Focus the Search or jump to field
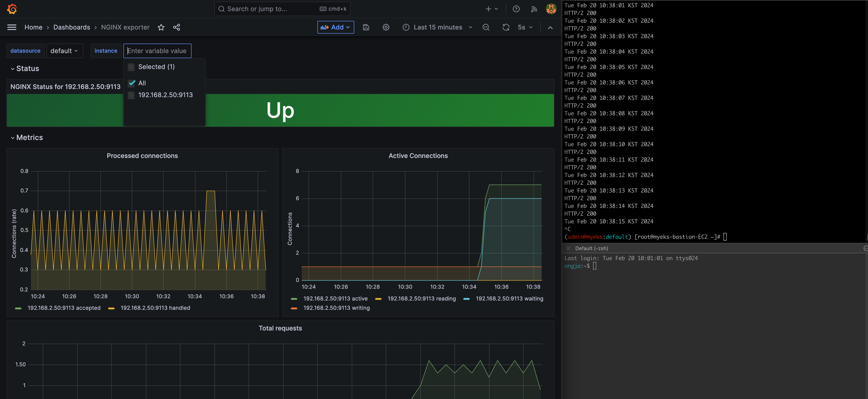This screenshot has height=399, width=868. point(282,9)
